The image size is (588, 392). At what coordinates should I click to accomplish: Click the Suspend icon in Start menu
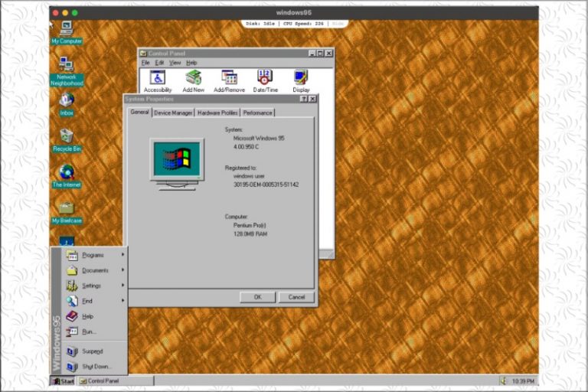tap(72, 351)
